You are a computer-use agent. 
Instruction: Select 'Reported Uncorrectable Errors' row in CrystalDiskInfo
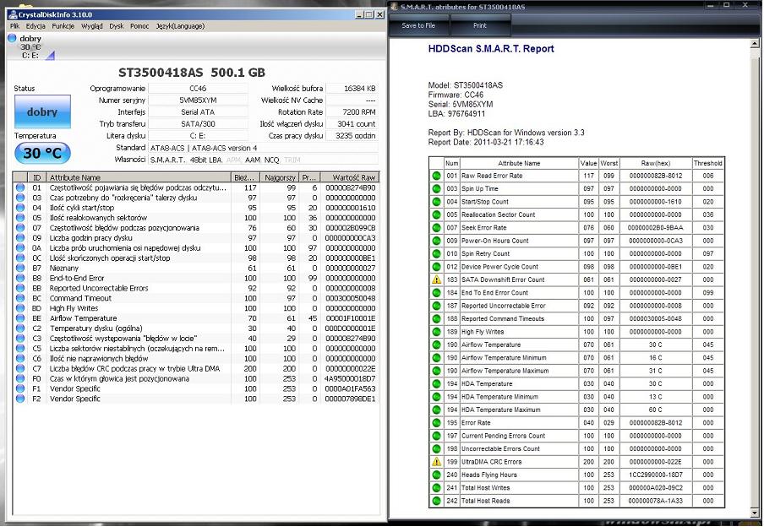[196, 288]
